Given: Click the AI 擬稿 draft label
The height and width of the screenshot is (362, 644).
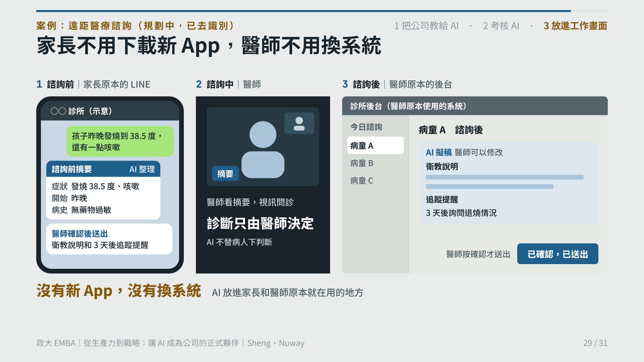Looking at the screenshot, I should (x=439, y=153).
